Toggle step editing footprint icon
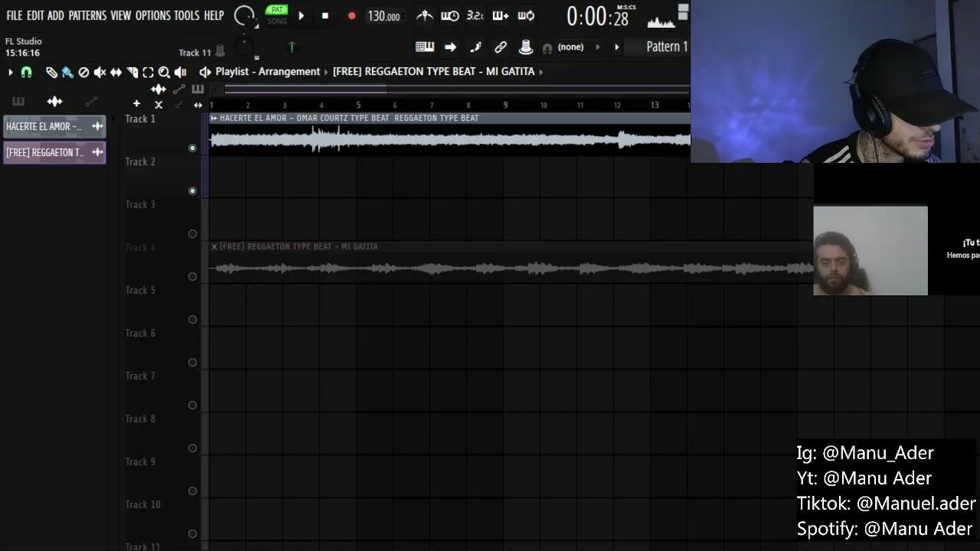This screenshot has width=980, height=551. (x=475, y=47)
